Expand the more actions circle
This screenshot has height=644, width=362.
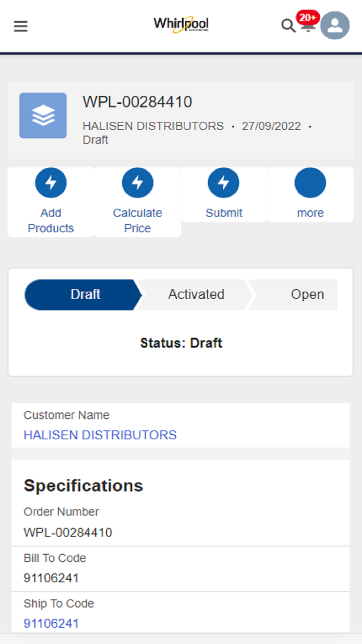(310, 183)
